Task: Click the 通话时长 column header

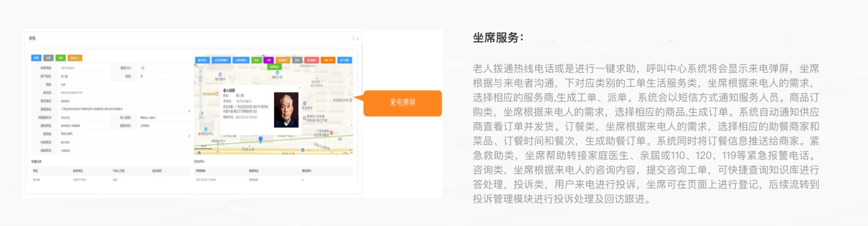Action: pos(307,170)
